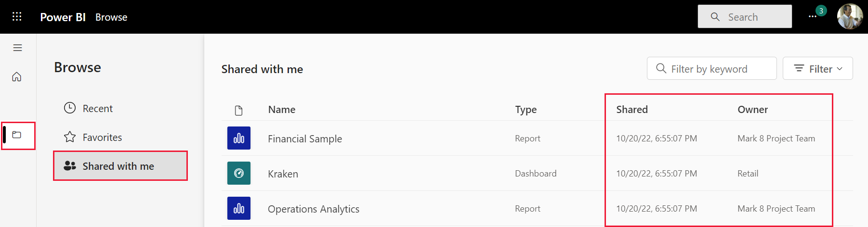Open Operations Analytics report link
This screenshot has height=227, width=868.
click(x=314, y=209)
